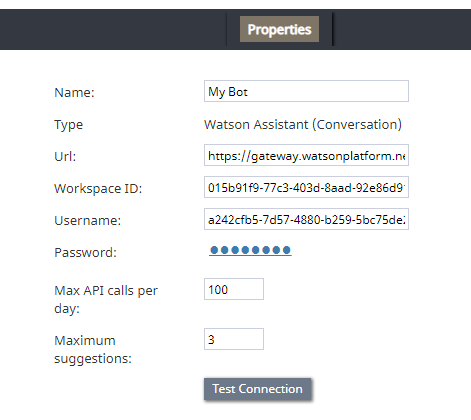Viewport: 471px width, 420px height.
Task: Click the Max API calls per day label
Action: tap(106, 299)
